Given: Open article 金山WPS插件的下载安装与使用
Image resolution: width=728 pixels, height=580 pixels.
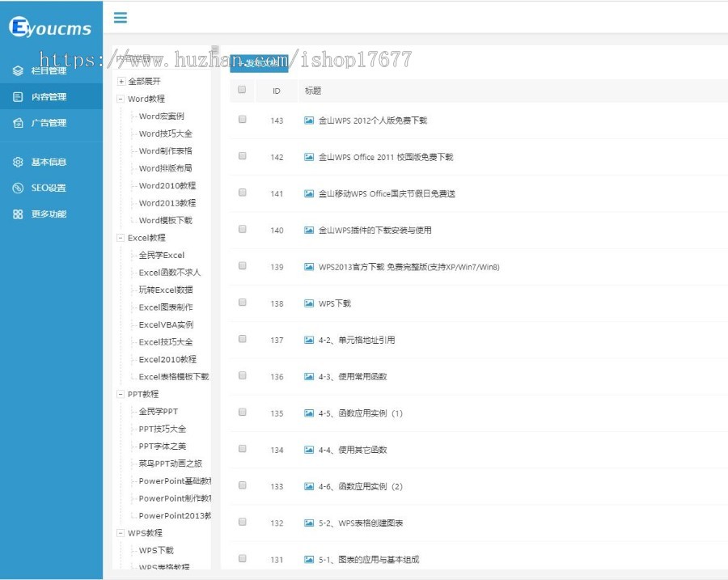Looking at the screenshot, I should [x=375, y=230].
